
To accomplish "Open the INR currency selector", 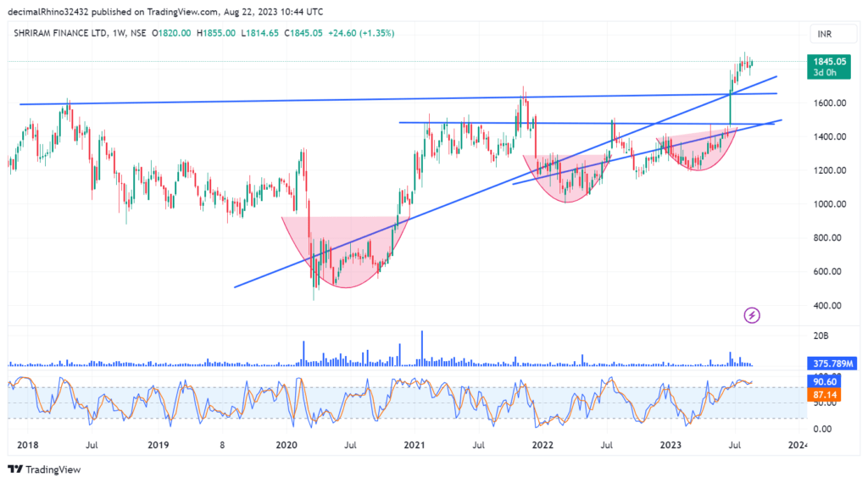I will [x=832, y=34].
